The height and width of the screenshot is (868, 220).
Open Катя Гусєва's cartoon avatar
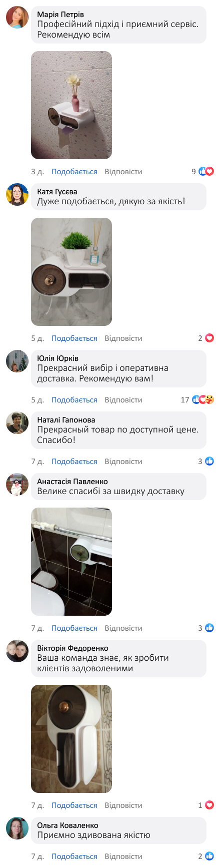[17, 194]
